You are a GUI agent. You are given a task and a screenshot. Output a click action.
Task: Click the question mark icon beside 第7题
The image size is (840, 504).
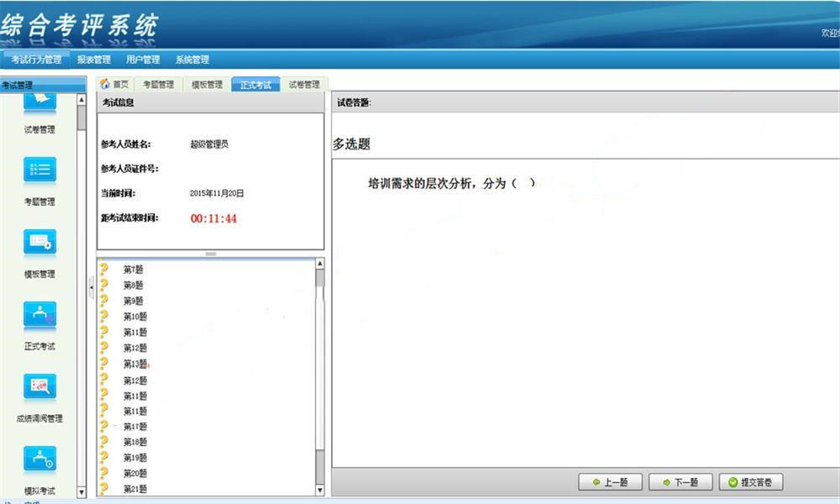[104, 269]
